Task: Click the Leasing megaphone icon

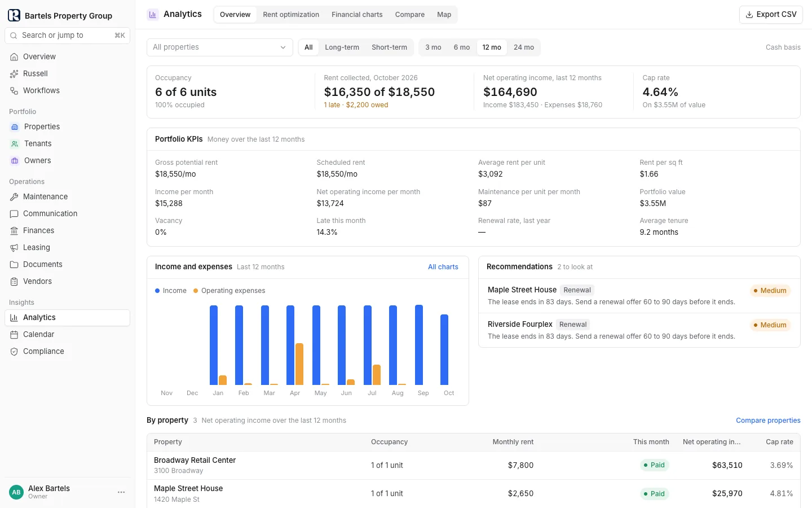Action: tap(14, 248)
